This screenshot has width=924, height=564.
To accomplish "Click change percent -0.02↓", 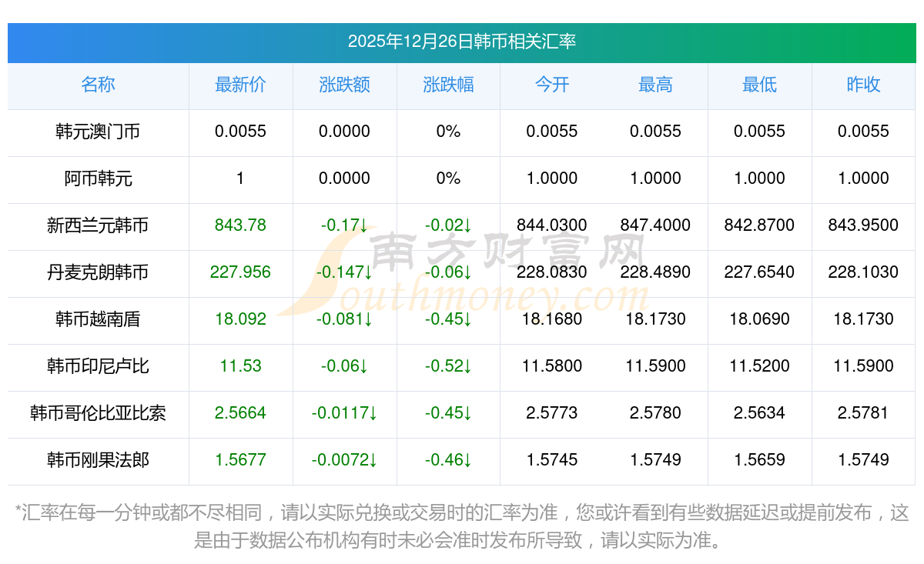I will (448, 225).
